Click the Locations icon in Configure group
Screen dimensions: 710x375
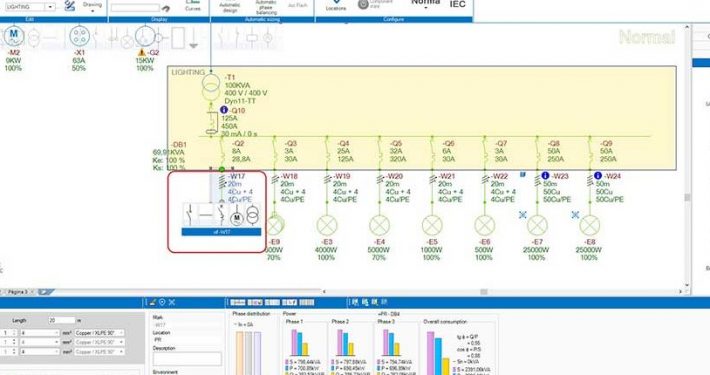(336, 5)
